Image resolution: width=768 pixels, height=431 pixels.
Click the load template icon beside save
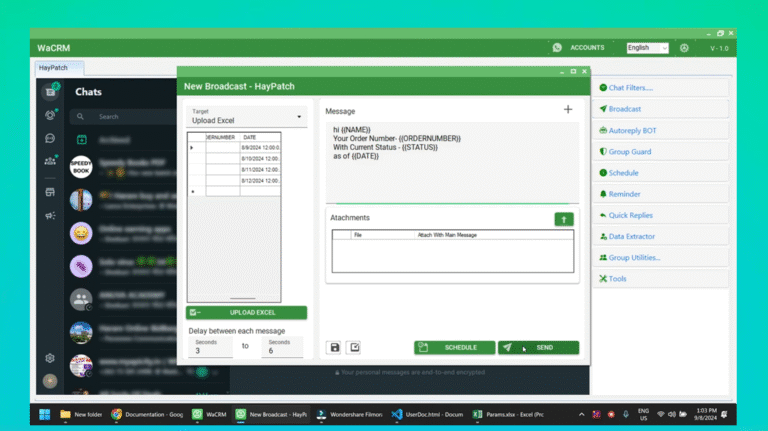354,347
